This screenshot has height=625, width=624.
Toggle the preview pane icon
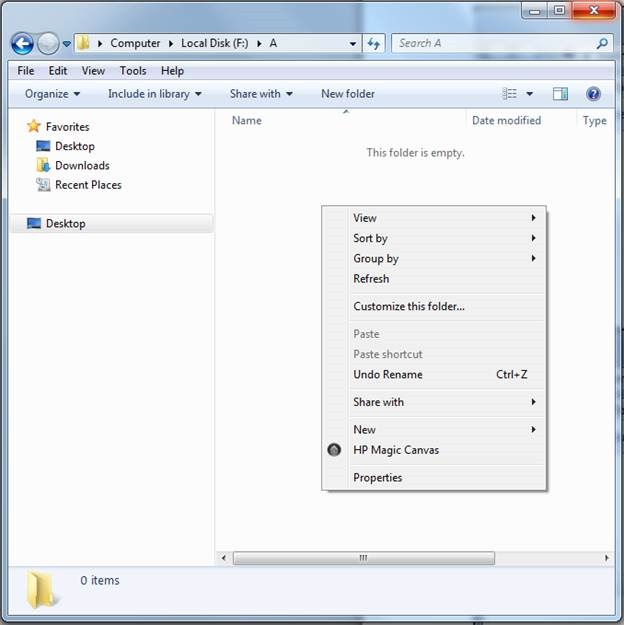pos(560,94)
